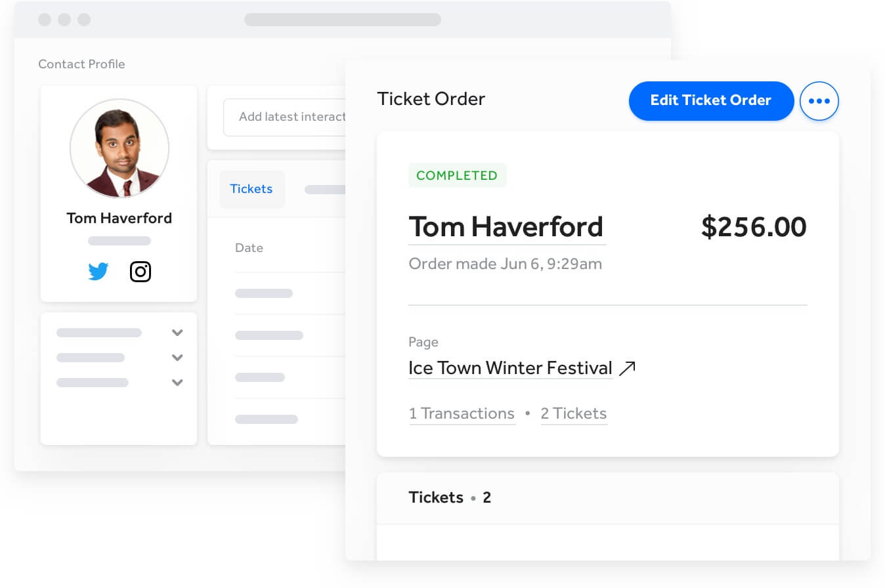Image resolution: width=885 pixels, height=588 pixels.
Task: Click Tom Haverford's profile photo
Action: 119,148
